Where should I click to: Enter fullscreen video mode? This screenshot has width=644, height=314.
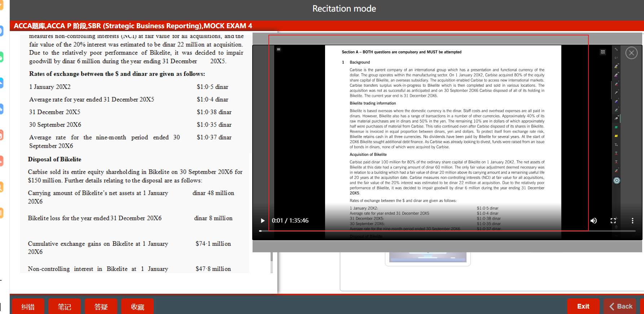pyautogui.click(x=613, y=220)
